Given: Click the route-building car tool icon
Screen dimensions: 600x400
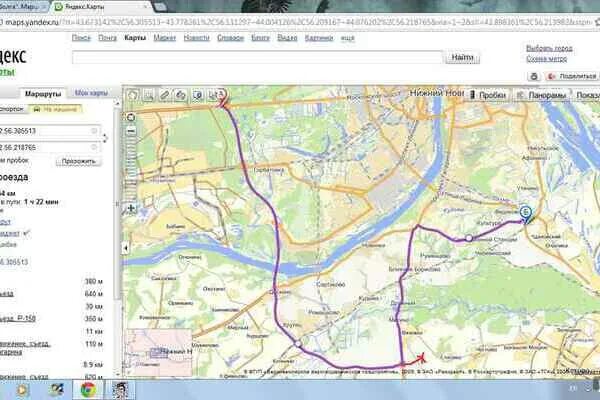Looking at the screenshot, I should pyautogui.click(x=181, y=95).
